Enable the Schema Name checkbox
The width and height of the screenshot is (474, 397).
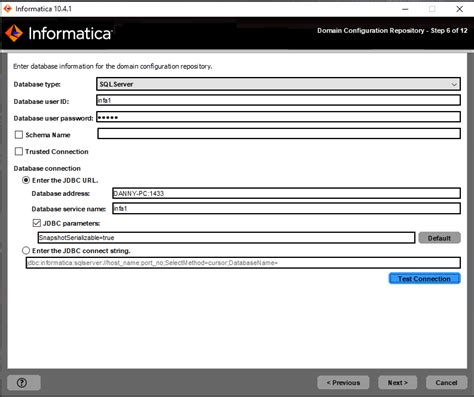click(19, 135)
